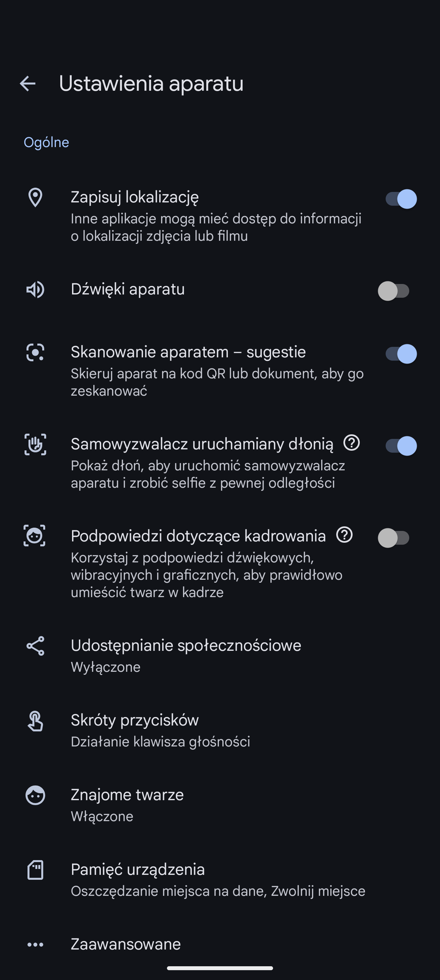This screenshot has height=980, width=440.
Task: Enable Podpowiedzi dotyczące kadrowania switch
Action: [x=394, y=538]
